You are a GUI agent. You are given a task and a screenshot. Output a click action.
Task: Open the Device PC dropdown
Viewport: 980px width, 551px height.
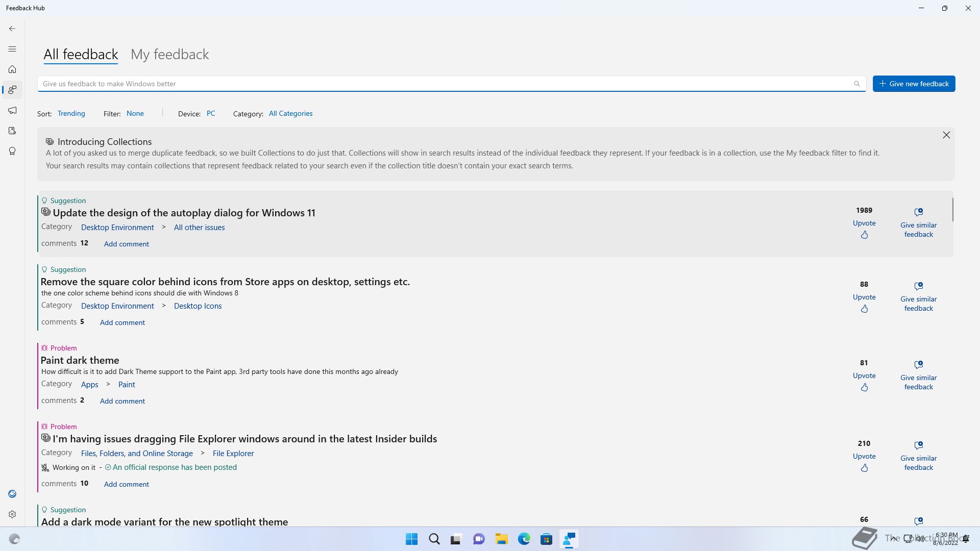[x=211, y=113]
